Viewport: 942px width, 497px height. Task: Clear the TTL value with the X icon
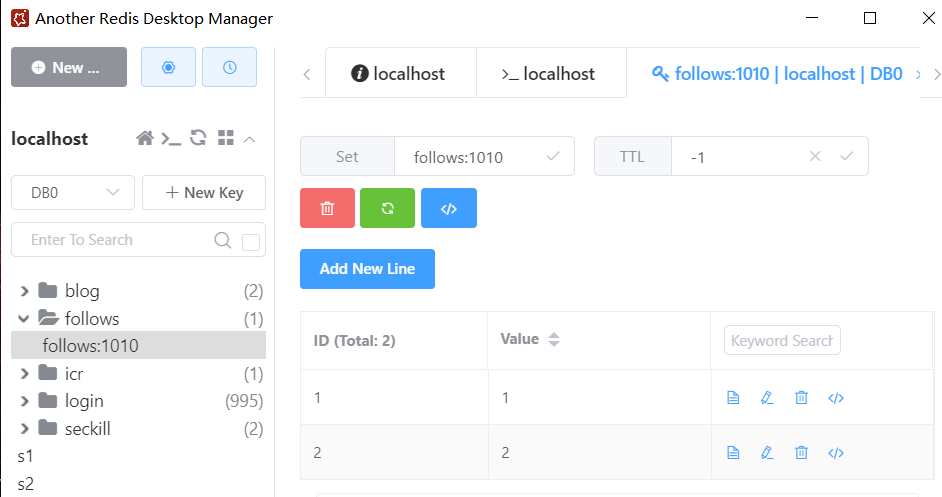coord(815,156)
